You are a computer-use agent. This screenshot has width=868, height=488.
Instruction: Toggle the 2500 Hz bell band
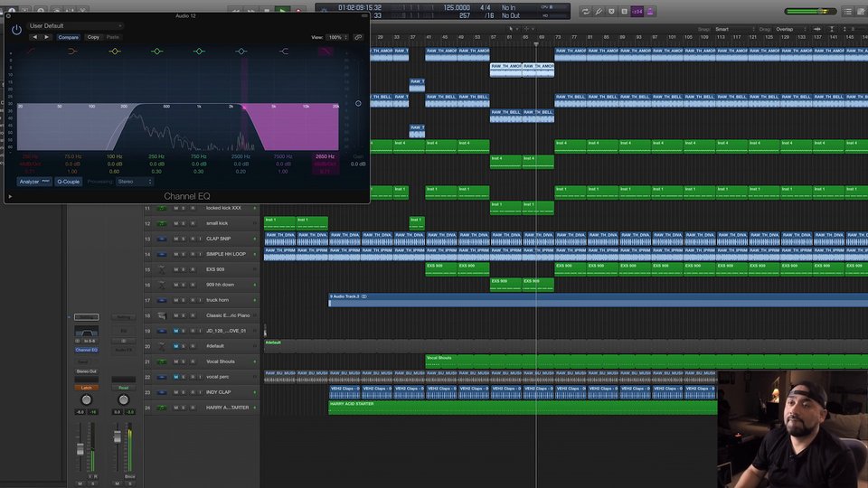click(x=241, y=51)
